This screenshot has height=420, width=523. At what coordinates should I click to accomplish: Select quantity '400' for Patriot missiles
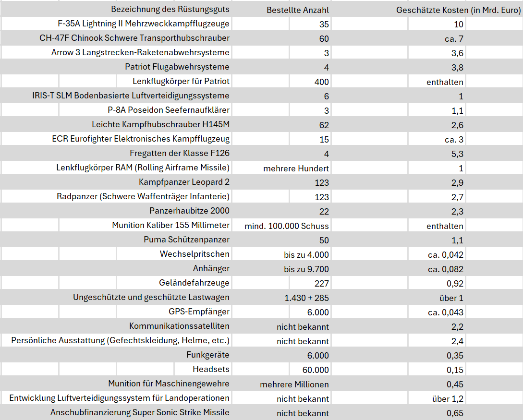tap(322, 82)
